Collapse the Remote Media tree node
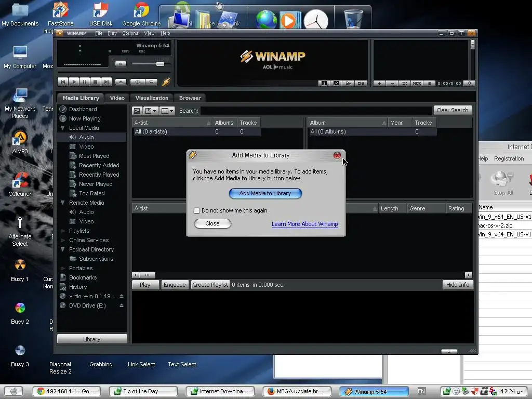Screen dimensions: 532x399 pos(62,203)
